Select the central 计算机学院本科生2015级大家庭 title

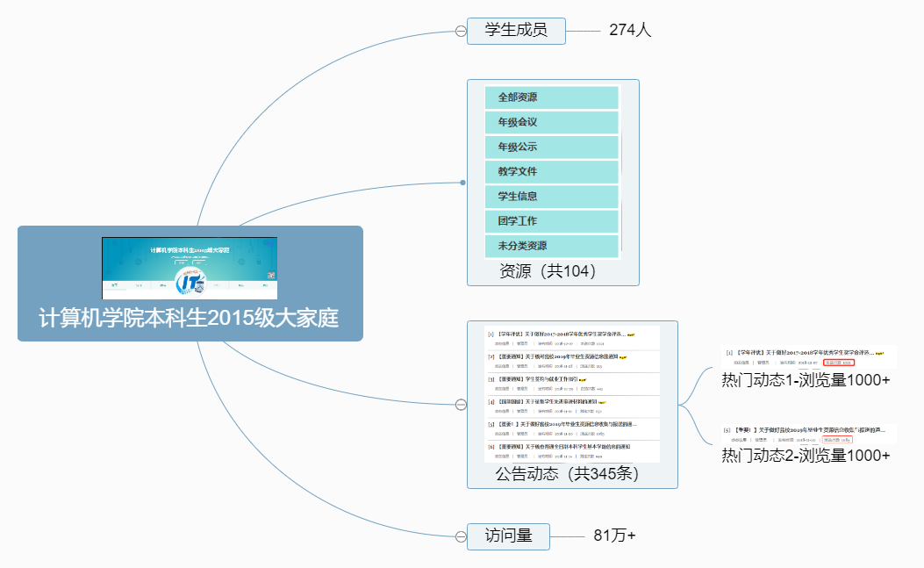click(x=189, y=318)
